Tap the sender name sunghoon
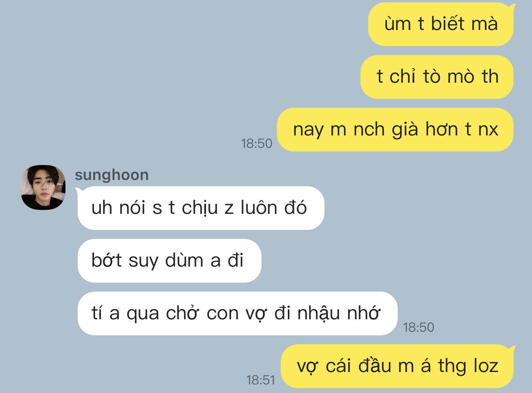The image size is (532, 393). pos(112,175)
